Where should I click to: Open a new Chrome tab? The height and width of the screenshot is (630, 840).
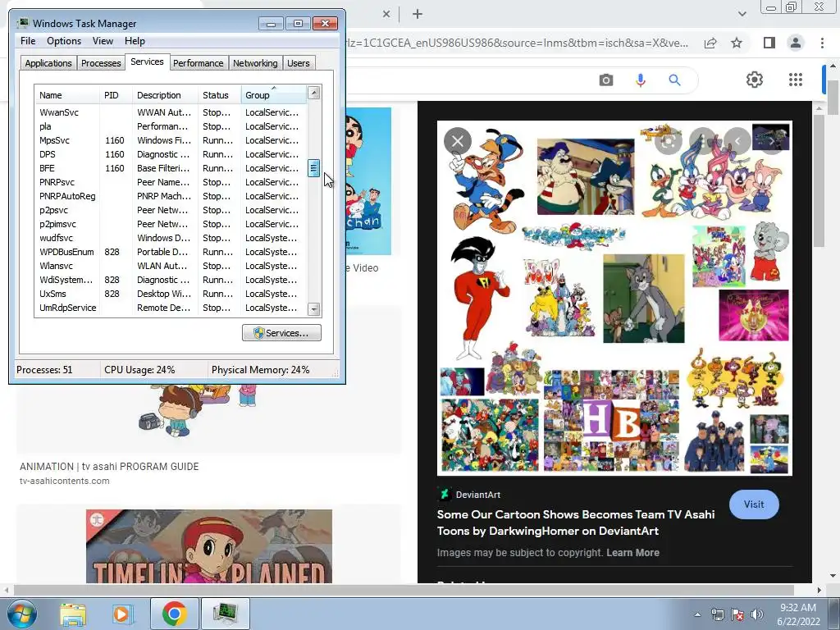tap(418, 14)
